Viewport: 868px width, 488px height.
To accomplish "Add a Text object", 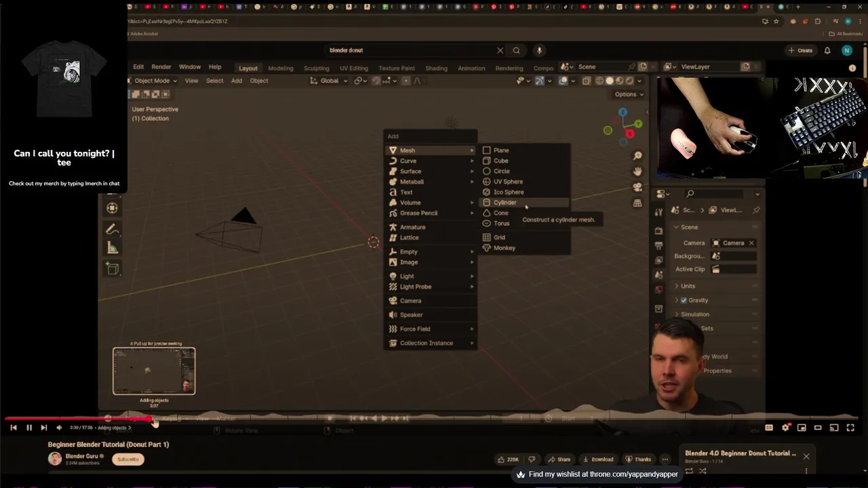I will [x=431, y=192].
